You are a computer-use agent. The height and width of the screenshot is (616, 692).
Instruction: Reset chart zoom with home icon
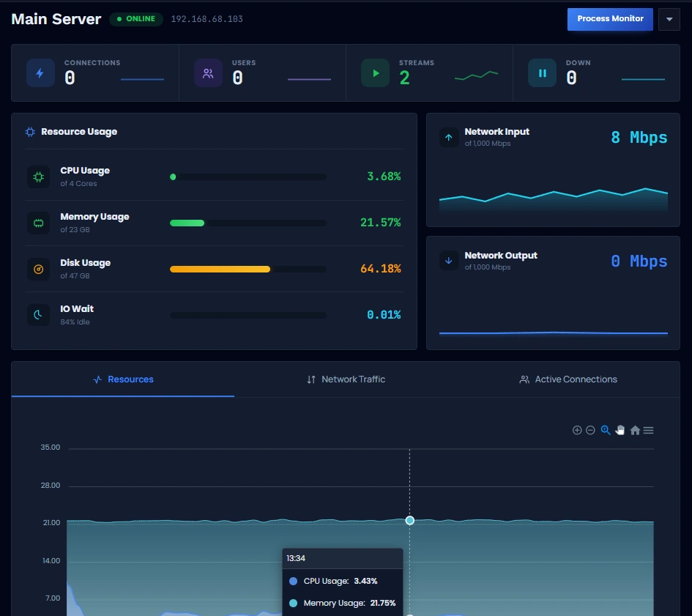point(635,430)
